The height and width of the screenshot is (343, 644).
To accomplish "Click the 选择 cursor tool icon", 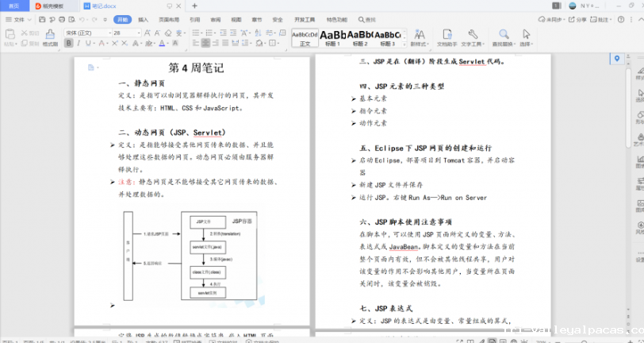I will click(526, 37).
